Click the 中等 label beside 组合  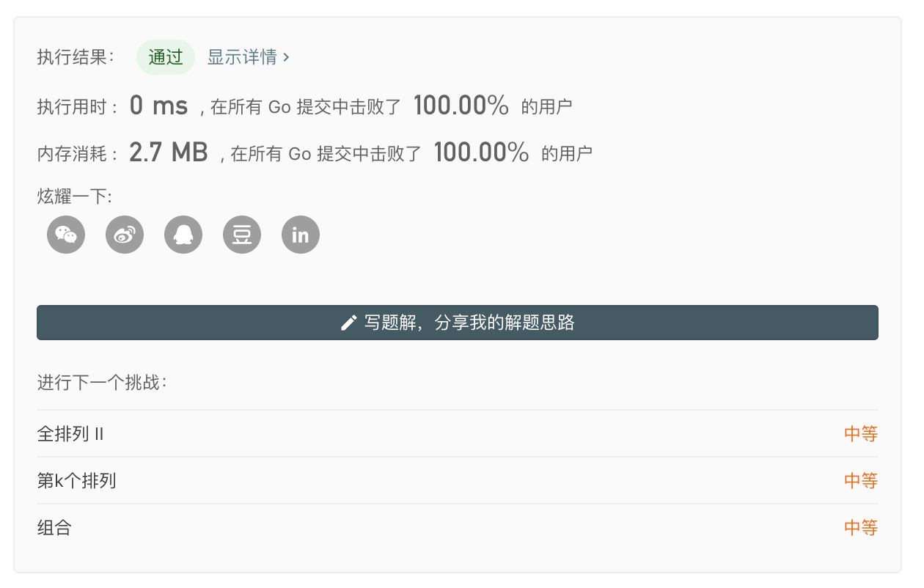[861, 528]
